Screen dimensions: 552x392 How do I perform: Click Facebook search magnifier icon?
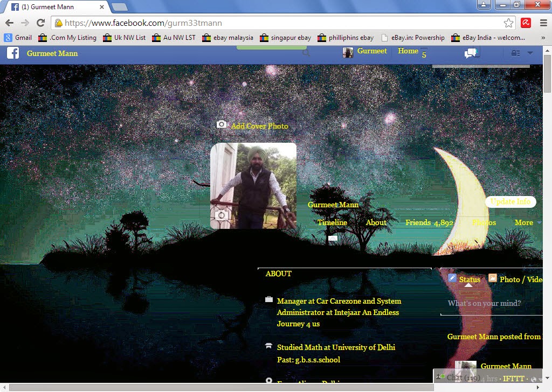click(306, 53)
